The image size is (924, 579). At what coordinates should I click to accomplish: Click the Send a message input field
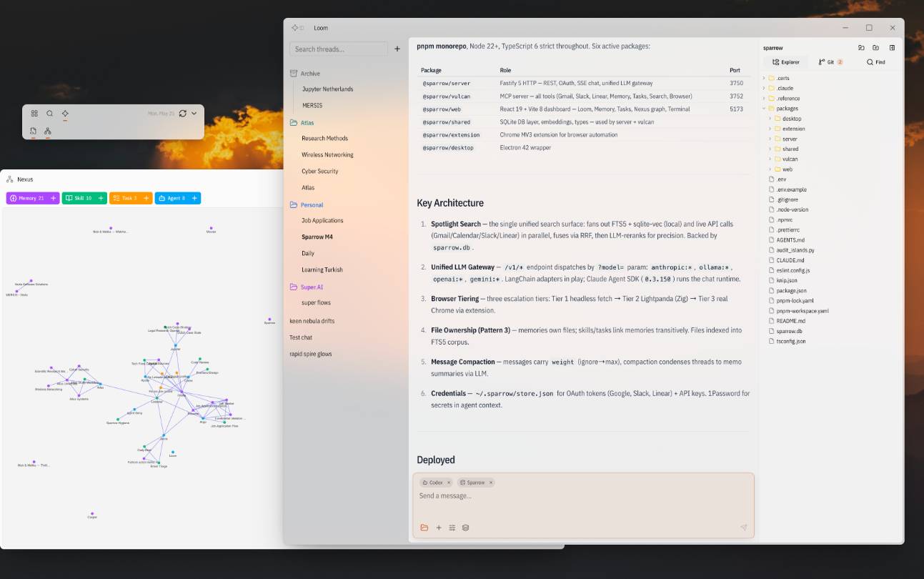point(582,496)
